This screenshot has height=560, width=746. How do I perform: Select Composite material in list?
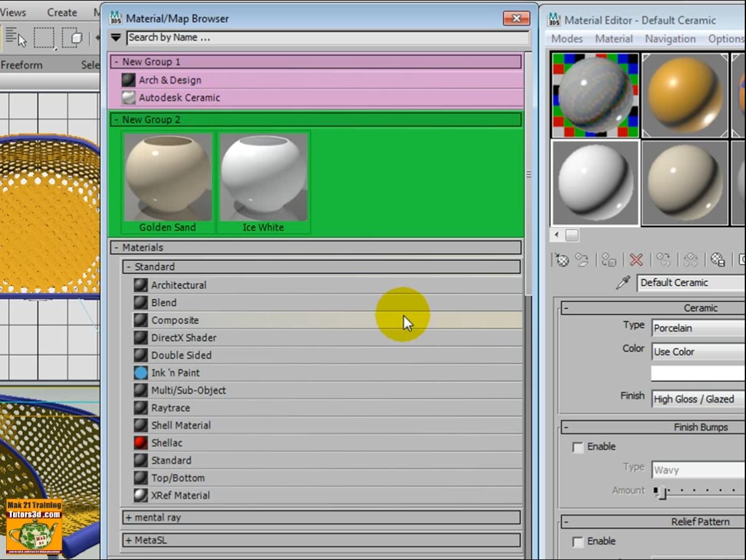pyautogui.click(x=328, y=320)
